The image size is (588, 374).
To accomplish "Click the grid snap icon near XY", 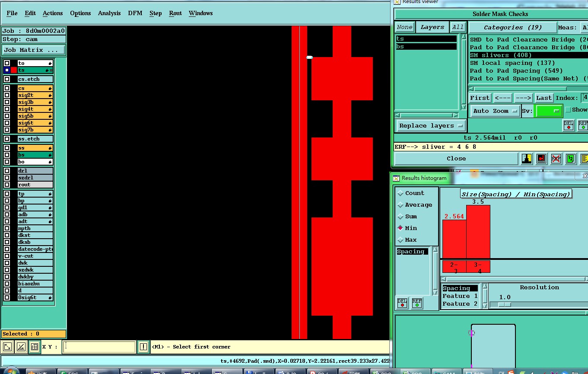I will tap(35, 347).
